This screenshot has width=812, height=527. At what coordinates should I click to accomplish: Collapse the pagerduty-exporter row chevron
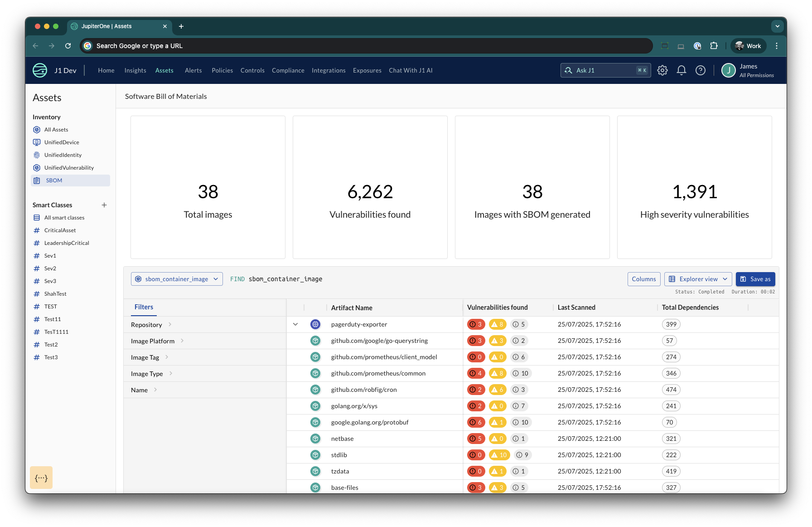click(x=295, y=324)
